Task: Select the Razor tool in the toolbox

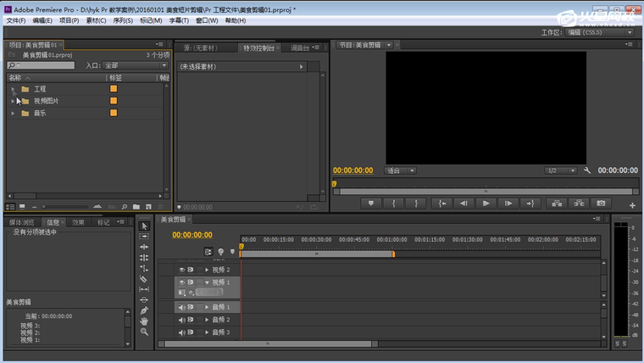Action: pos(144,278)
